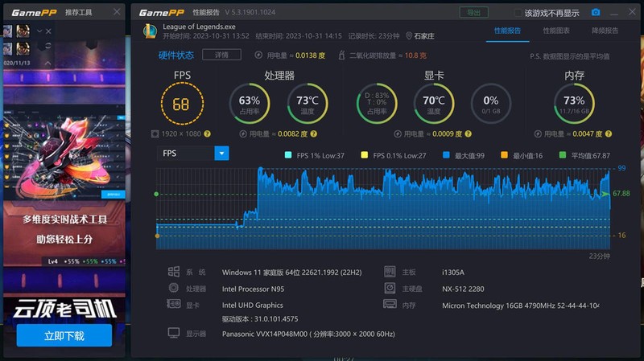Toggle the FPS 0.1% Low legend
The height and width of the screenshot is (361, 644).
coord(394,155)
